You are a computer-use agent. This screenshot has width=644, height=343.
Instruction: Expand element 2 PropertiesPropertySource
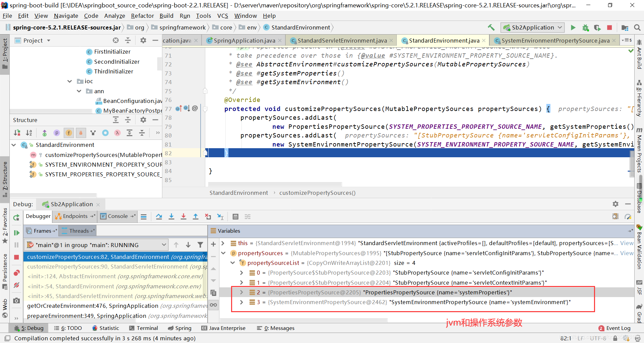(241, 292)
